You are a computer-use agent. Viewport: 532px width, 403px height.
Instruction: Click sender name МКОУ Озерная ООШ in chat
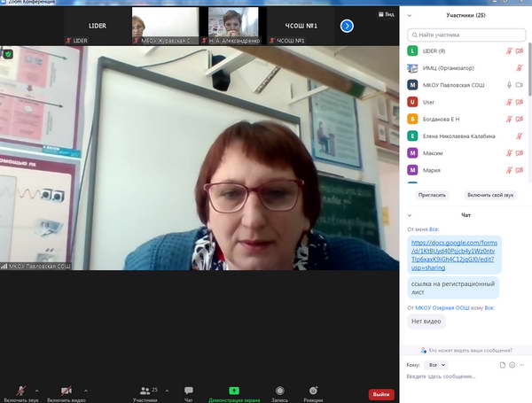click(x=442, y=308)
